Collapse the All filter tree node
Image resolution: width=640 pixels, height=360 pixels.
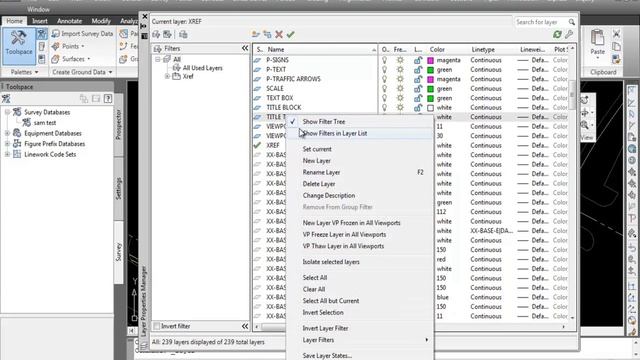coord(158,60)
